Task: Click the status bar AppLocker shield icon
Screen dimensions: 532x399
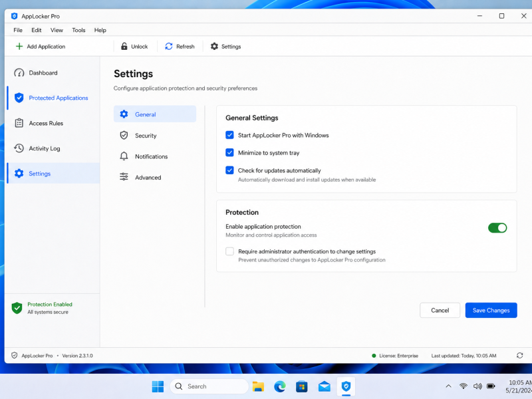Action: click(x=14, y=355)
